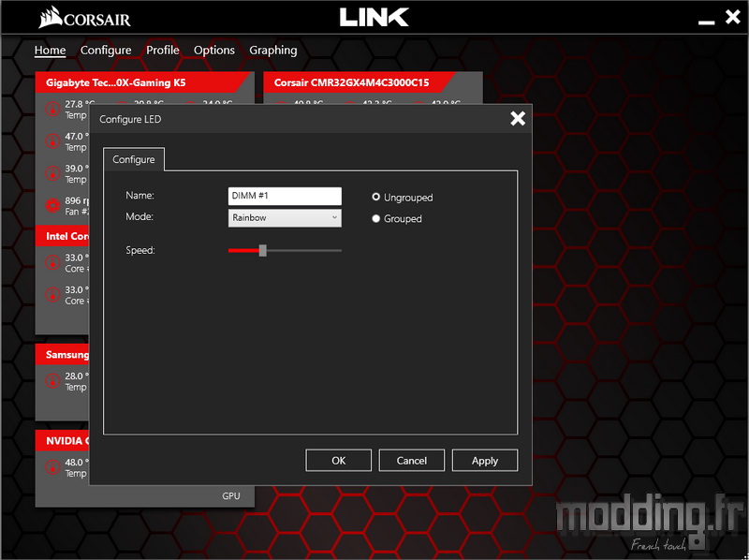Confirm with the OK button
749x560 pixels.
(x=339, y=461)
